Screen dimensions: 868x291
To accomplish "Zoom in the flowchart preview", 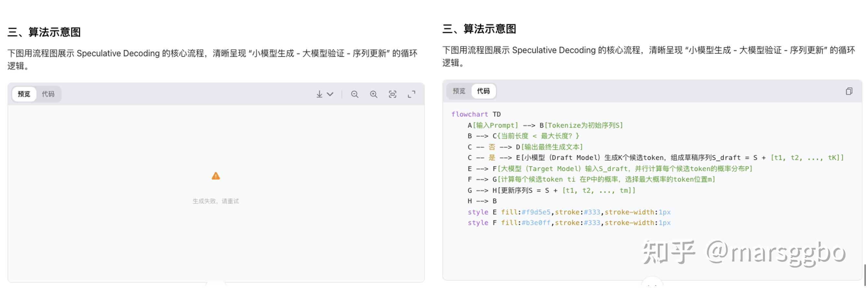I will click(x=373, y=94).
